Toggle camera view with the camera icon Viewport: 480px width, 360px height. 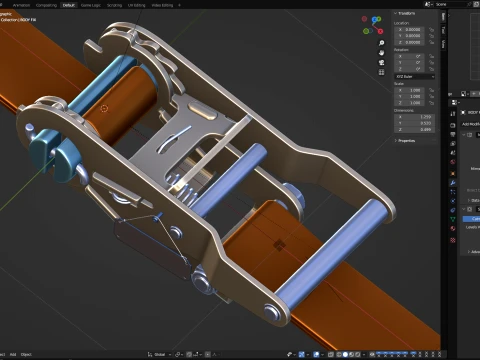click(x=381, y=62)
